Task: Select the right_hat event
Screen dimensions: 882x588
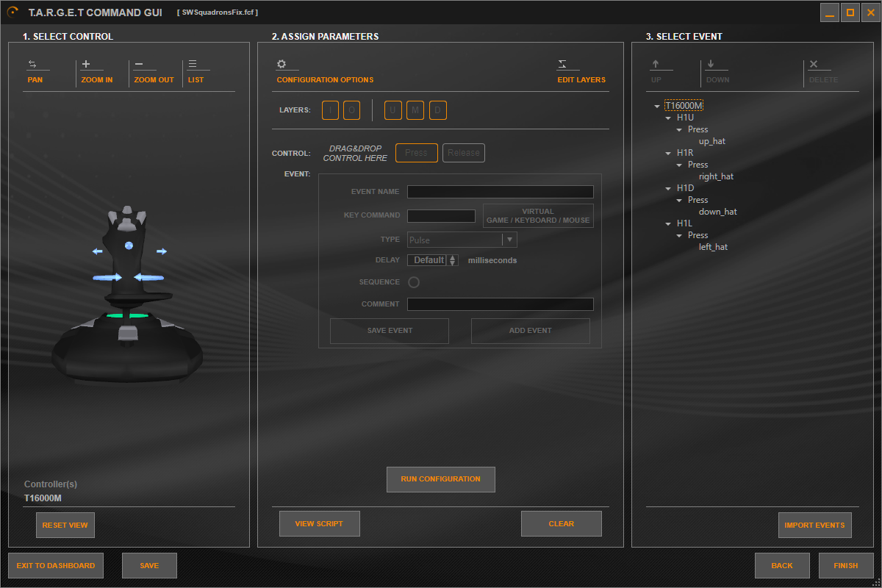Action: (716, 176)
